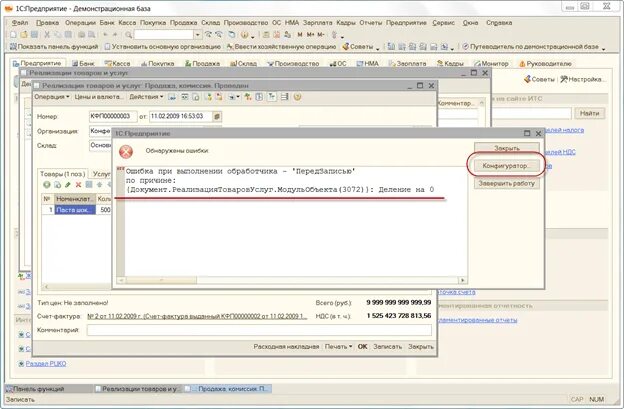Open the Операция dropdown in document toolbar

click(x=52, y=97)
